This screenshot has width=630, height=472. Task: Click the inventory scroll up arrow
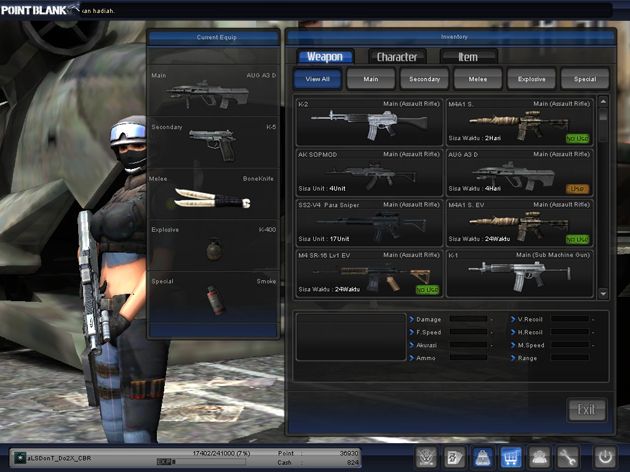pos(603,102)
